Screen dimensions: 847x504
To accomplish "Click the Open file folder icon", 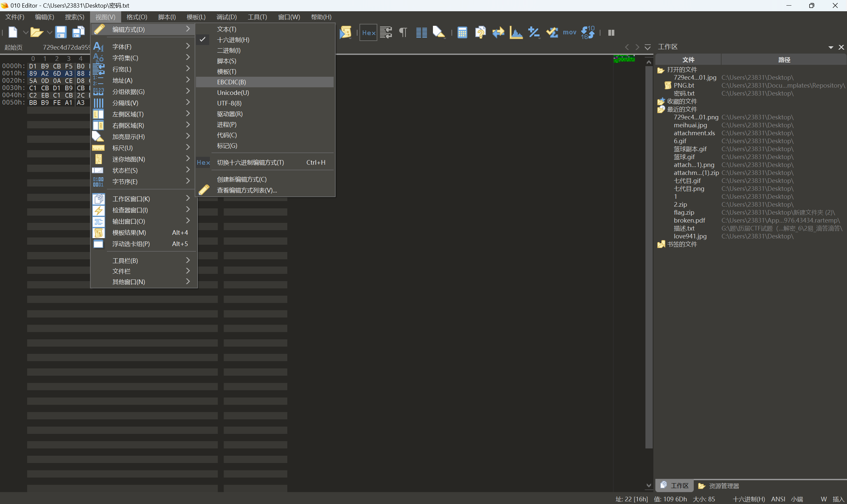I will [36, 32].
